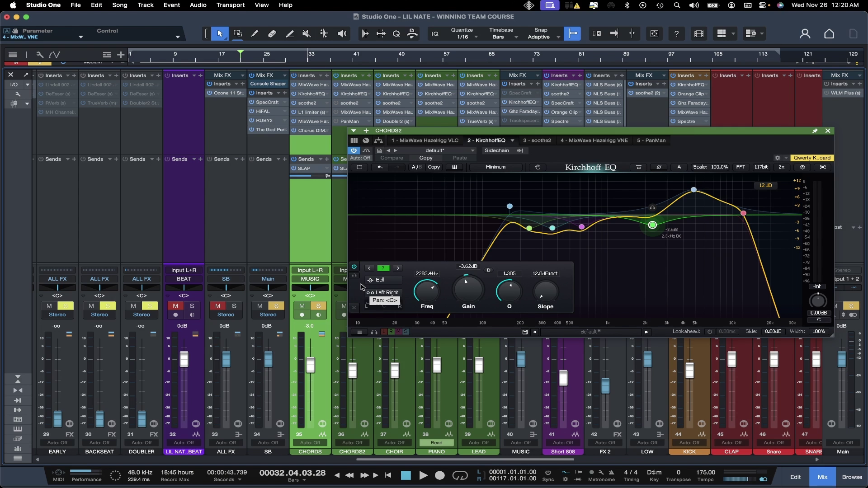The width and height of the screenshot is (868, 488).
Task: Click the Kirchhoff EQ undo arrow
Action: (380, 167)
